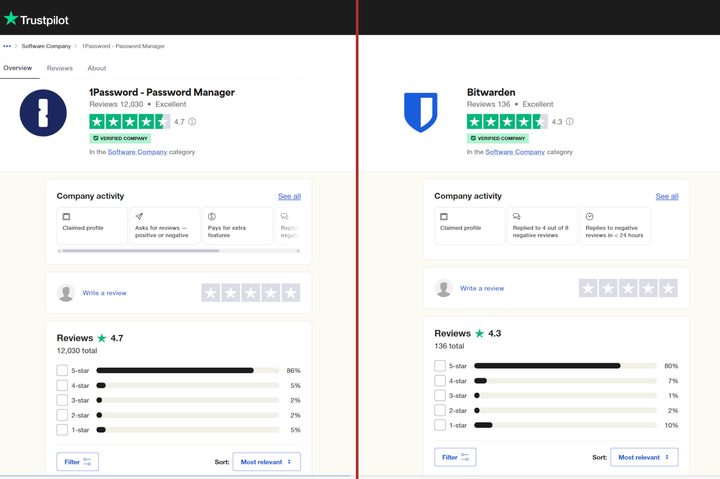The width and height of the screenshot is (720, 479).
Task: Click Bitwarden 1-star 10% bar
Action: [565, 425]
